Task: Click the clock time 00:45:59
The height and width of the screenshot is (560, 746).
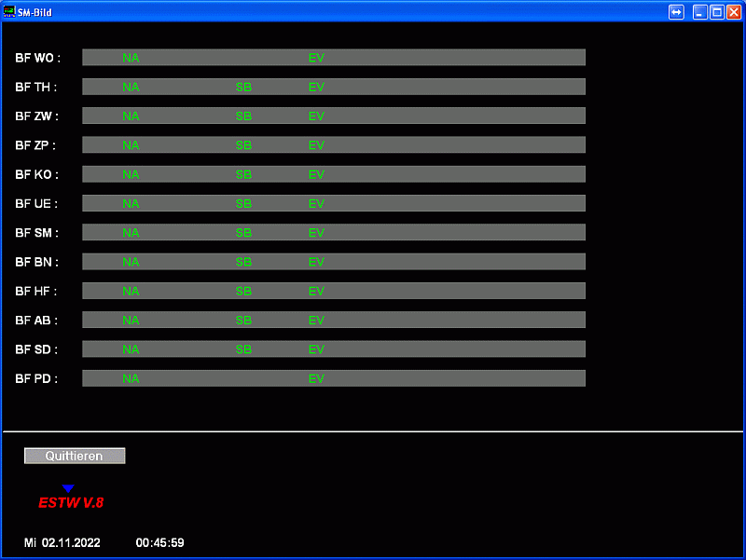Action: 159,542
